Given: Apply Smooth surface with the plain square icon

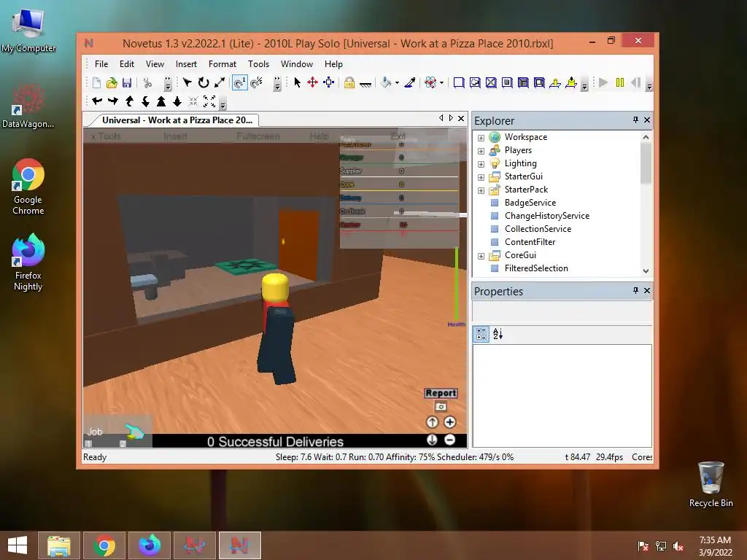Looking at the screenshot, I should click(459, 83).
